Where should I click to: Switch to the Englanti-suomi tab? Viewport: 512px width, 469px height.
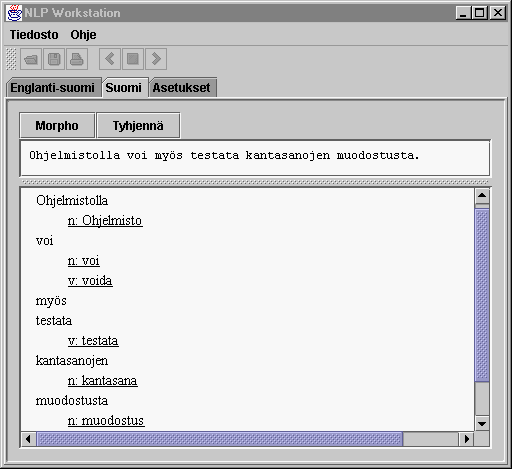52,88
